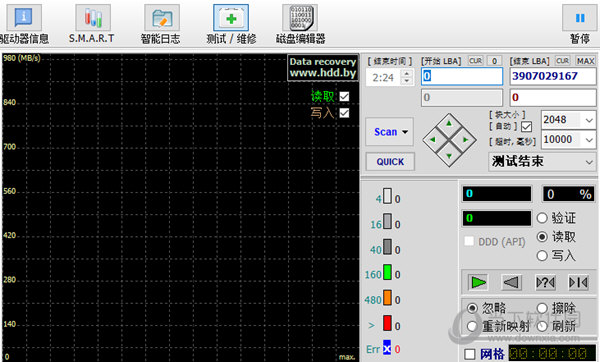Screen dimensions: 600x362
Task: Expand the 2048 block size dropdown
Action: [589, 120]
